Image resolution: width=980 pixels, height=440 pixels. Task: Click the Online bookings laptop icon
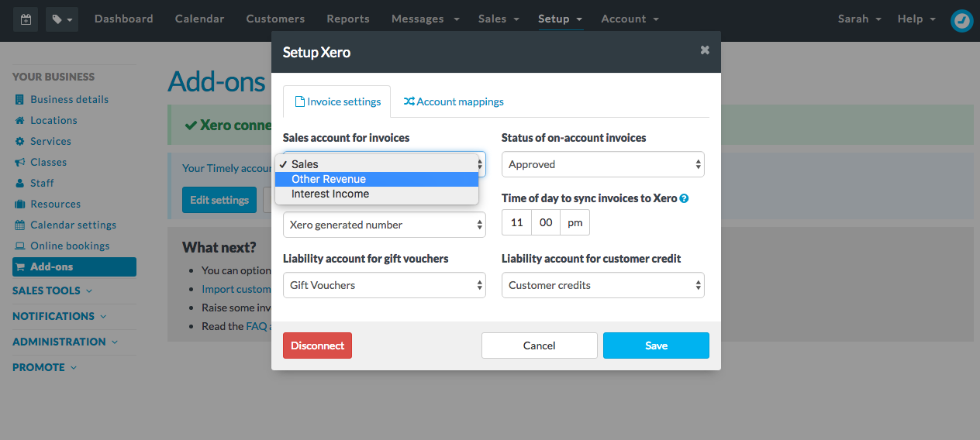20,246
